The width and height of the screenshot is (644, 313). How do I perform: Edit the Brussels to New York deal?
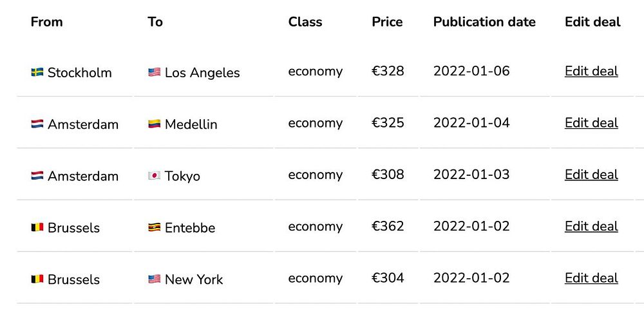(x=591, y=278)
